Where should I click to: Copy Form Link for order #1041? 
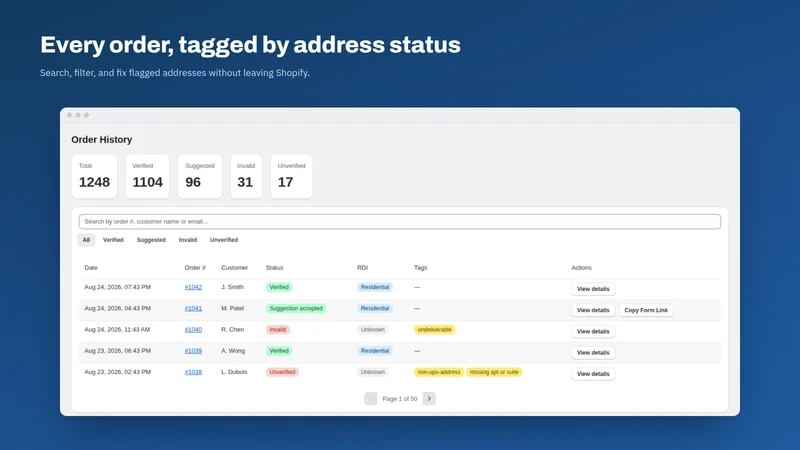[x=646, y=310]
